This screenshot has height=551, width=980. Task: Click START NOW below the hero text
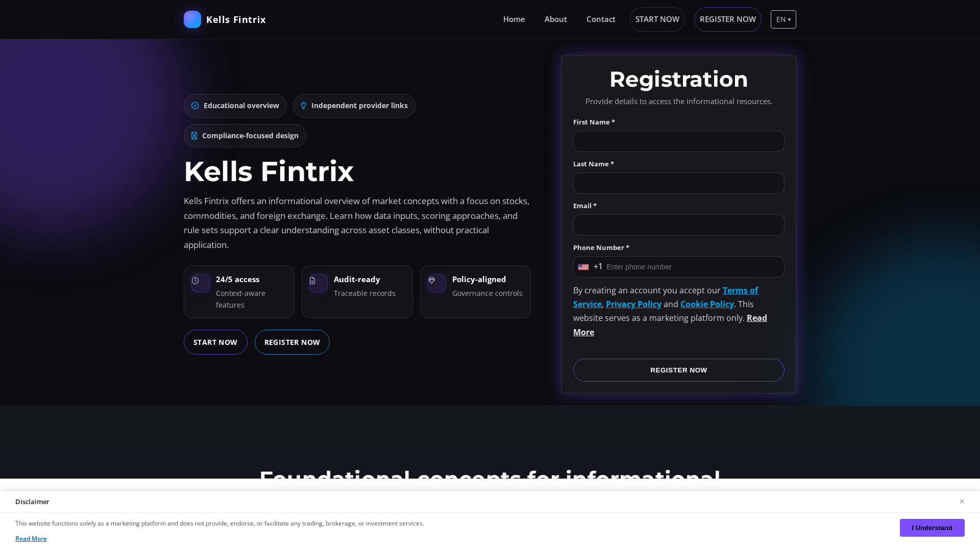coord(215,342)
